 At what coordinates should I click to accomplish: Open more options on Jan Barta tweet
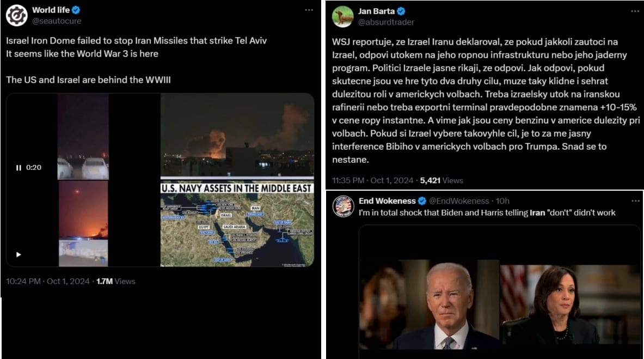635,11
